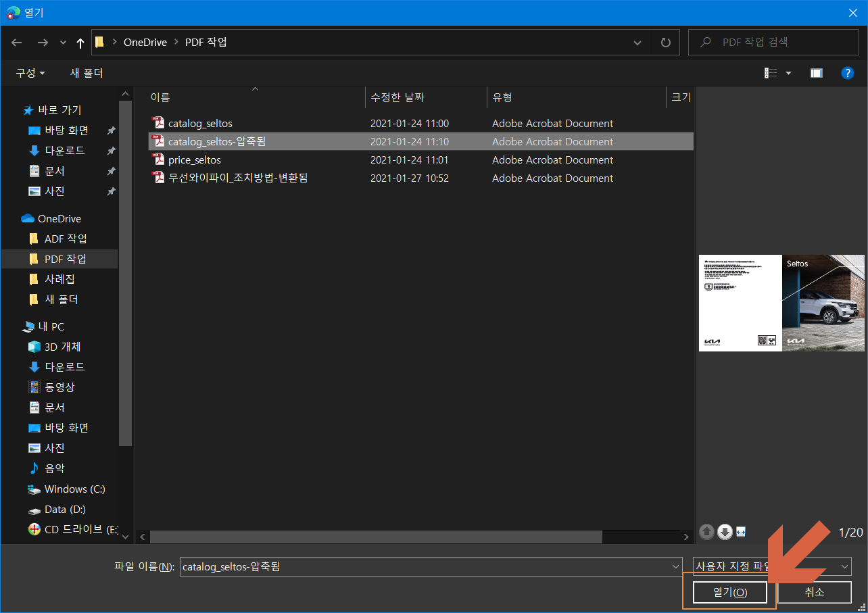Go up one folder level

pos(80,43)
